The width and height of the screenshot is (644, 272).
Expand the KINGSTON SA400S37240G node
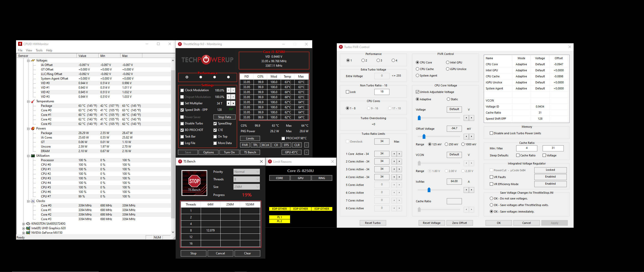24,224
